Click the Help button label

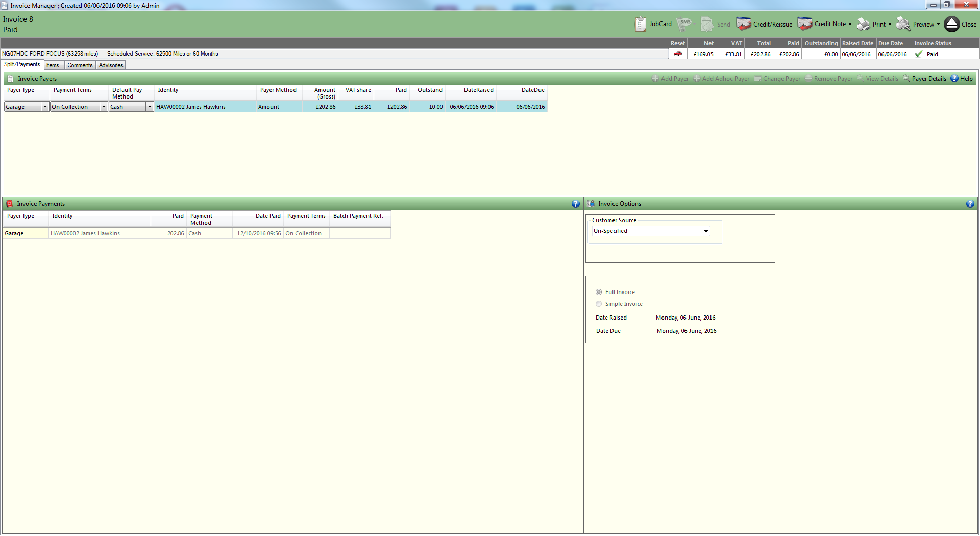click(x=966, y=79)
